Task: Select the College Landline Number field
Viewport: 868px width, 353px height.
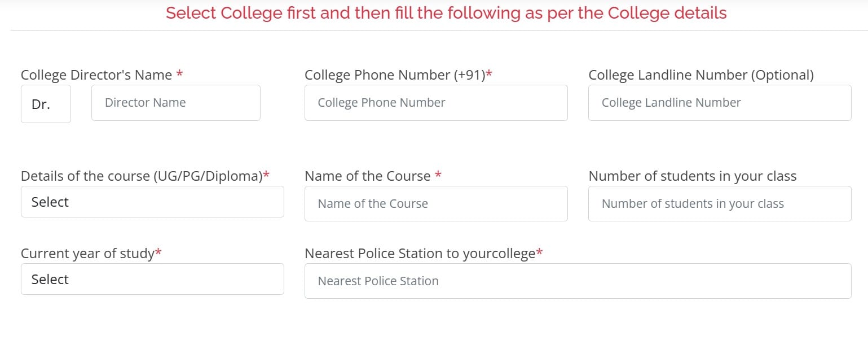Action: click(719, 103)
